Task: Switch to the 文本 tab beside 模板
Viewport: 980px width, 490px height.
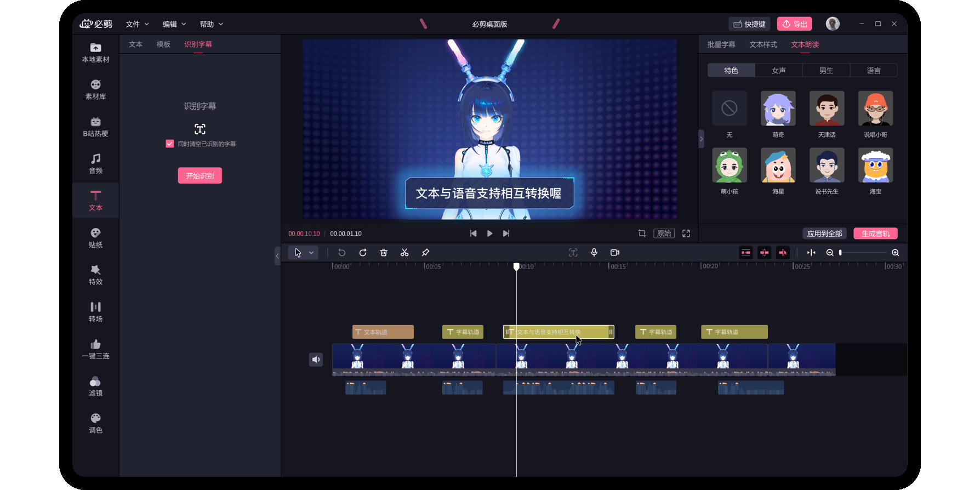Action: click(135, 44)
